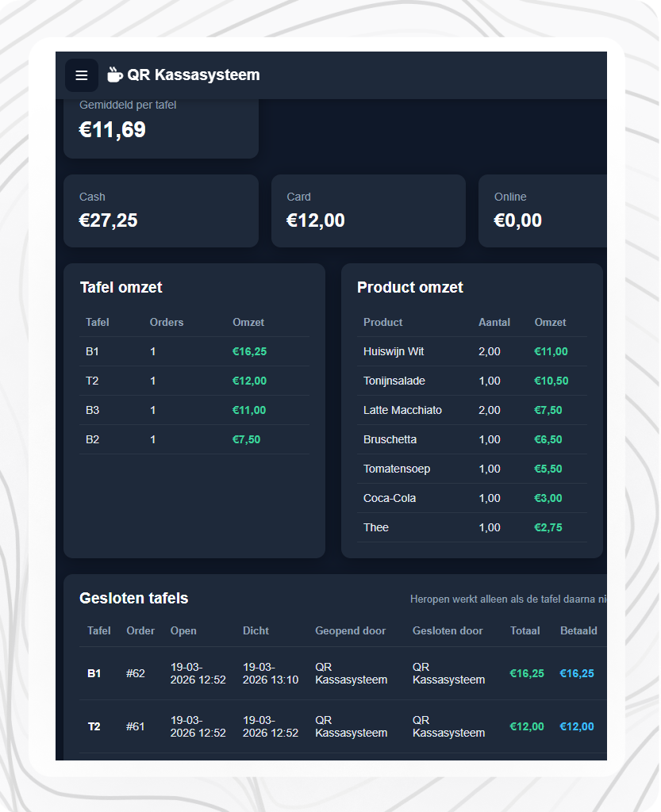Select the Cash payment total card
661x812 pixels.
pyautogui.click(x=161, y=211)
